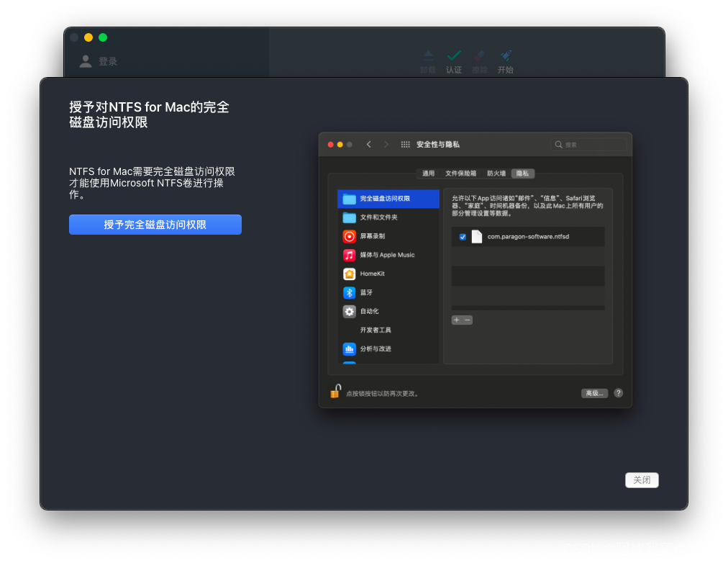
Task: Go forward with the right chevron
Action: 386,145
